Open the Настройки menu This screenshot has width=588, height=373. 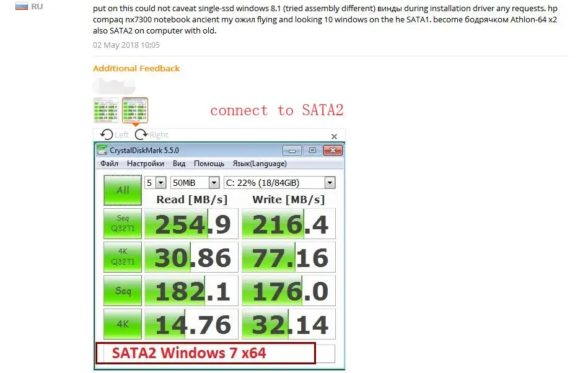coord(146,164)
